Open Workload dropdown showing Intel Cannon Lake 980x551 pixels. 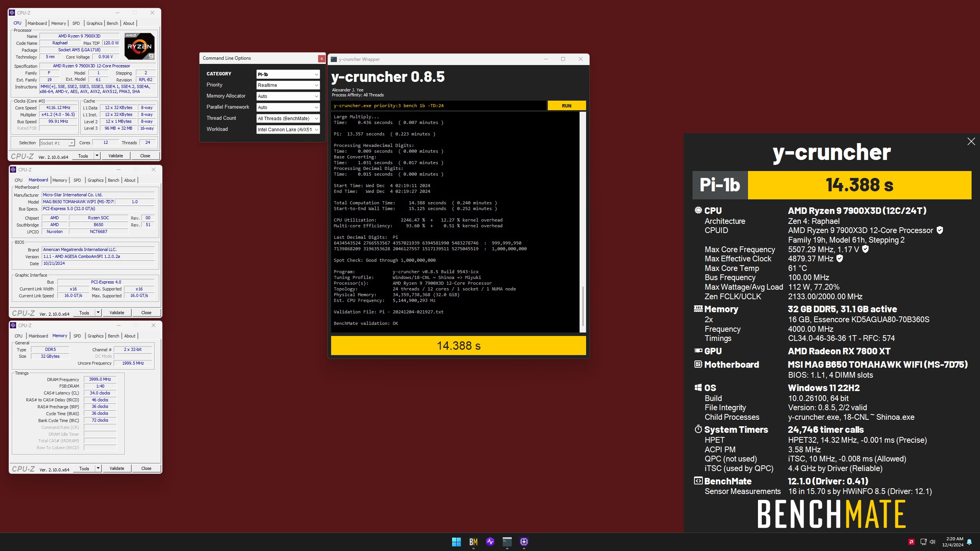(x=288, y=130)
